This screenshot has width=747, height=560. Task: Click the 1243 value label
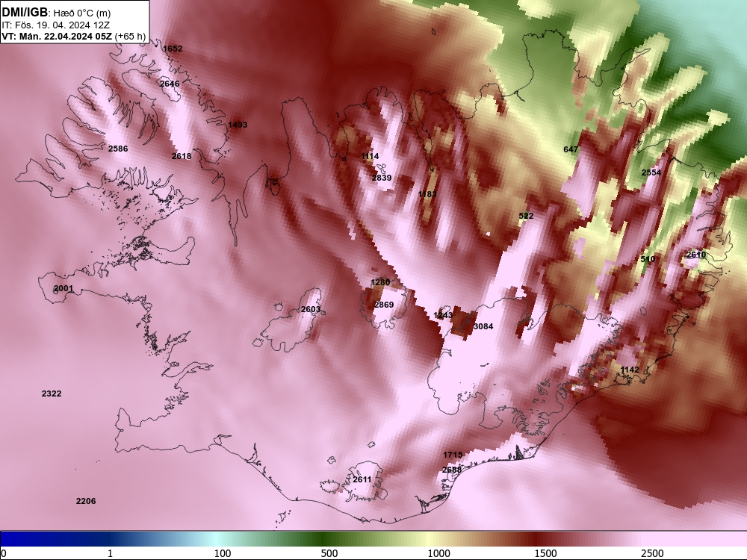[x=443, y=315]
